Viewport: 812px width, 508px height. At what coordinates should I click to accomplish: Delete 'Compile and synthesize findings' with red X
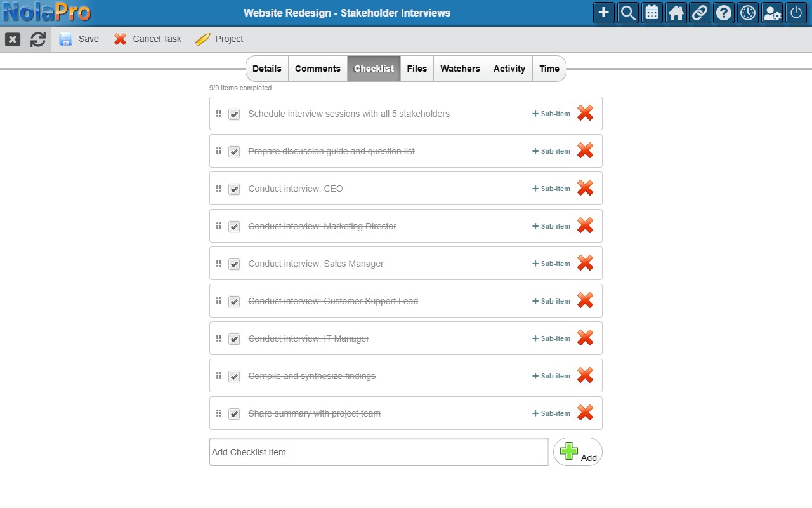coord(585,375)
